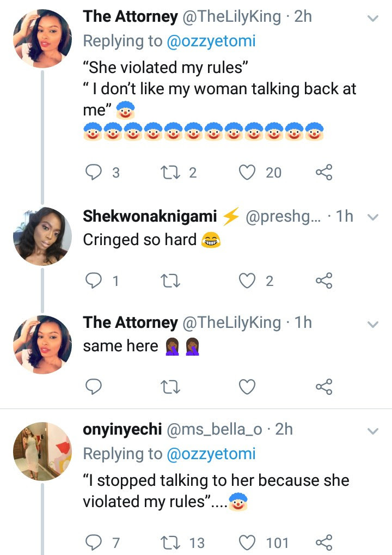
Task: Share the "Cringed so hard" tweet
Action: 323,280
